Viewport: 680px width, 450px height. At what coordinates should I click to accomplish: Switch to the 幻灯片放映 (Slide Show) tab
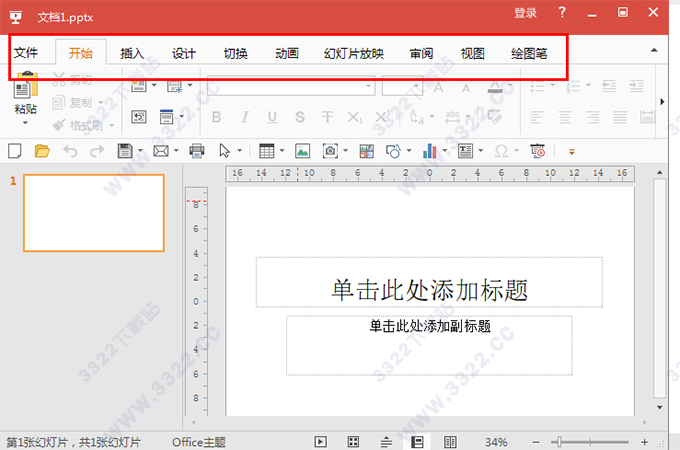click(x=353, y=53)
